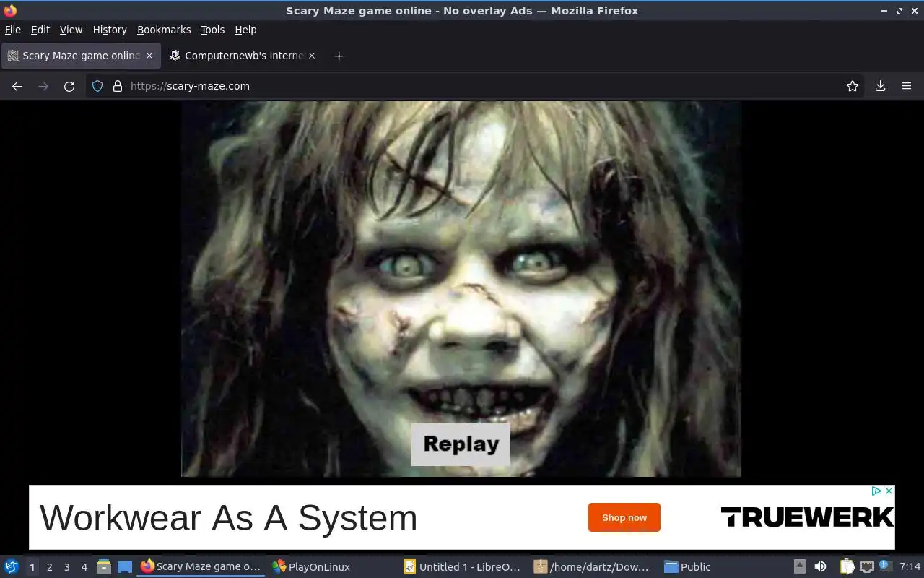Image resolution: width=924 pixels, height=578 pixels.
Task: Switch to workspace 2
Action: [50, 567]
